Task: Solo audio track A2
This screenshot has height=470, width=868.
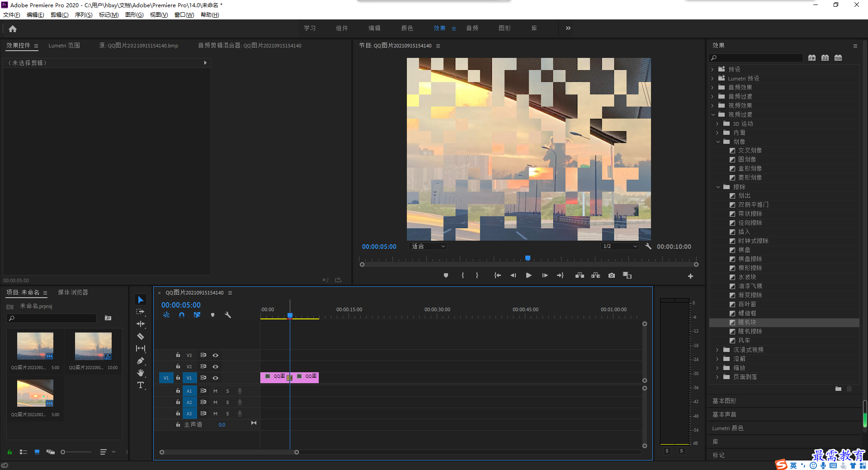Action: (x=227, y=402)
